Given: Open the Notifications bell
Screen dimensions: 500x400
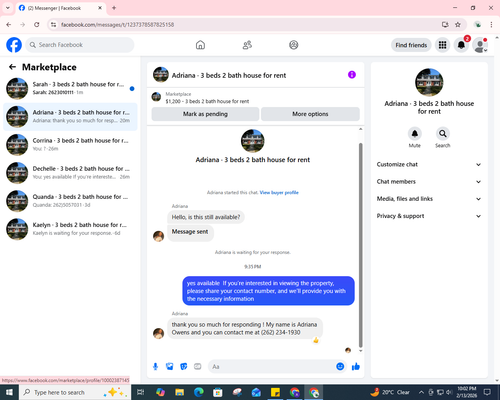Looking at the screenshot, I should [461, 45].
